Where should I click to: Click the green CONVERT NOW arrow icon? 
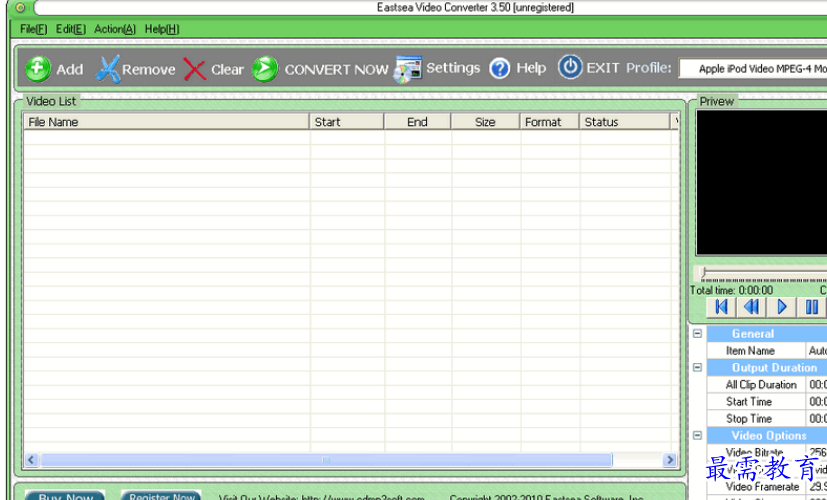pos(265,69)
